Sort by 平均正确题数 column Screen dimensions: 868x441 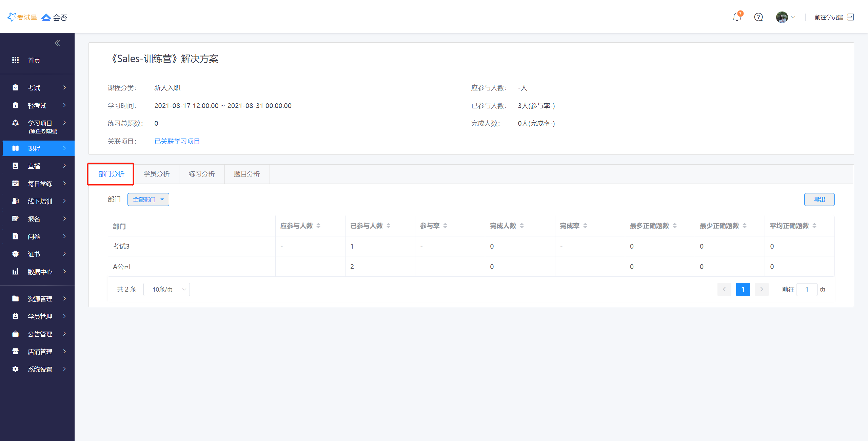click(x=814, y=226)
